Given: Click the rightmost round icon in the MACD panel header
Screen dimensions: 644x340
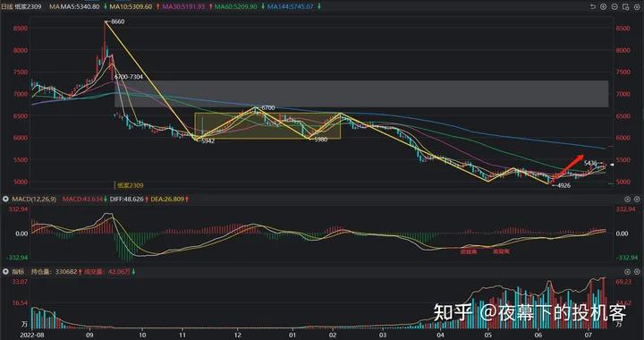Looking at the screenshot, I should coord(638,200).
